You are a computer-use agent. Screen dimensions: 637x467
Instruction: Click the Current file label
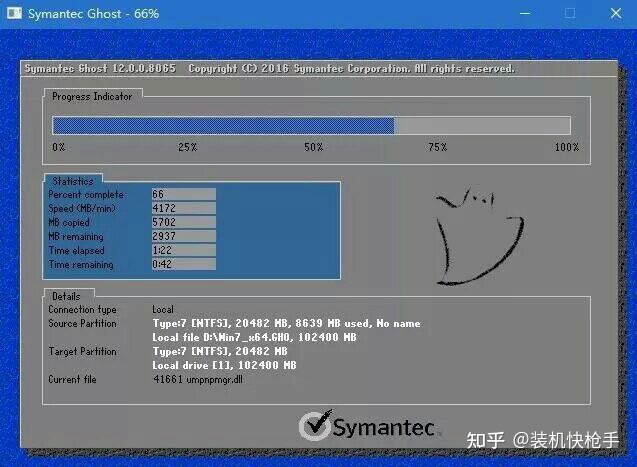tap(72, 379)
